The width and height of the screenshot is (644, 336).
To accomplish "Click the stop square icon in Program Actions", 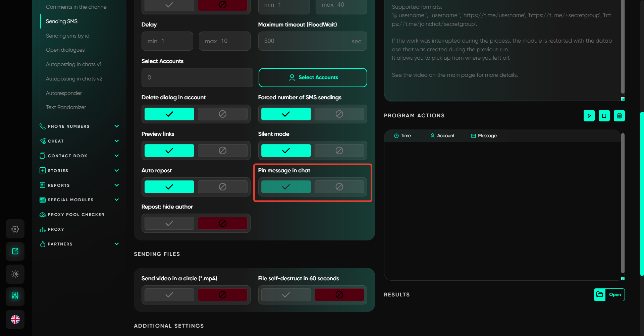I will tap(604, 116).
